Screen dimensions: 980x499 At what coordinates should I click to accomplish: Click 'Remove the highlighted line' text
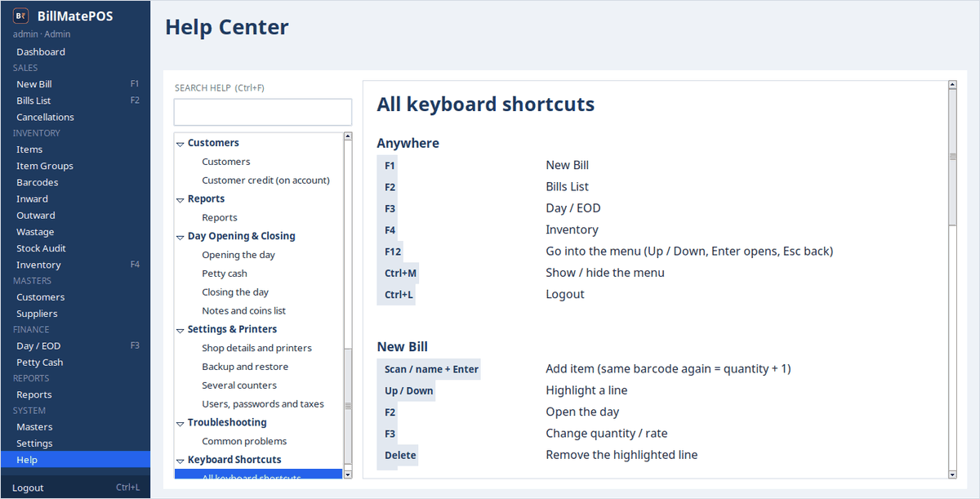click(621, 455)
